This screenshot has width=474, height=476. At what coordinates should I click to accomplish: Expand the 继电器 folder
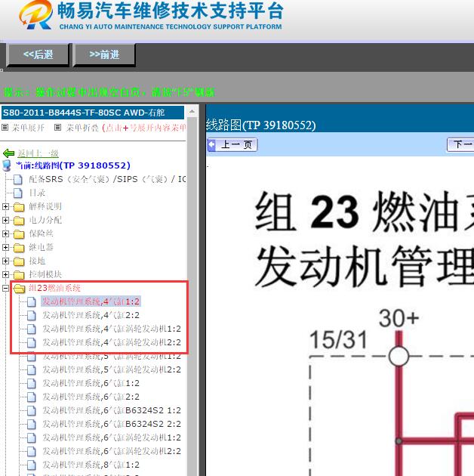point(5,247)
